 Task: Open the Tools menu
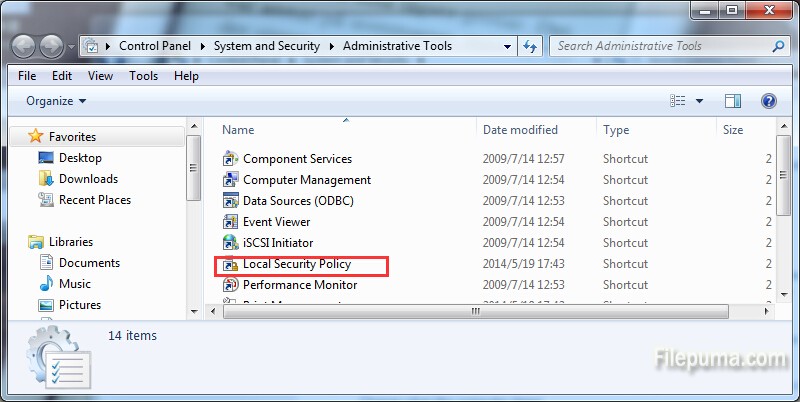143,75
